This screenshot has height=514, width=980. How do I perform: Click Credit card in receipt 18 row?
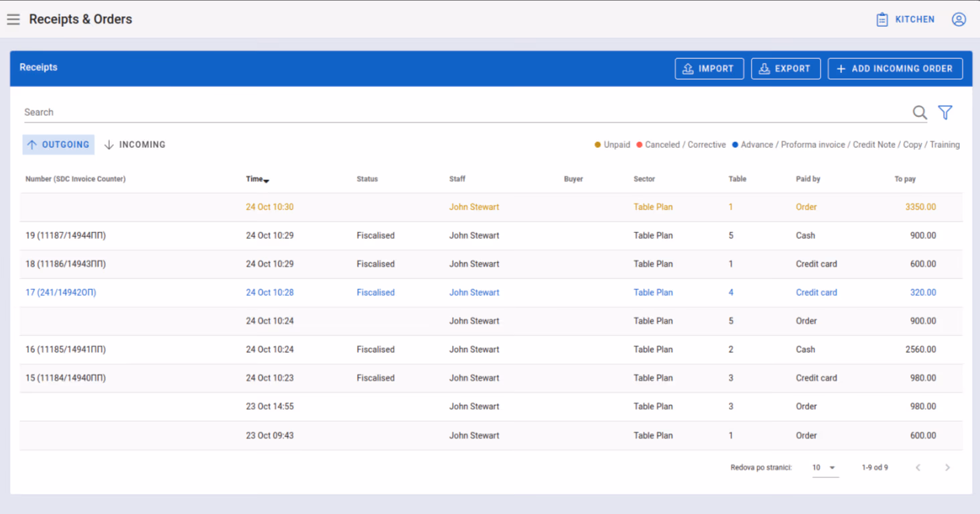click(x=817, y=264)
